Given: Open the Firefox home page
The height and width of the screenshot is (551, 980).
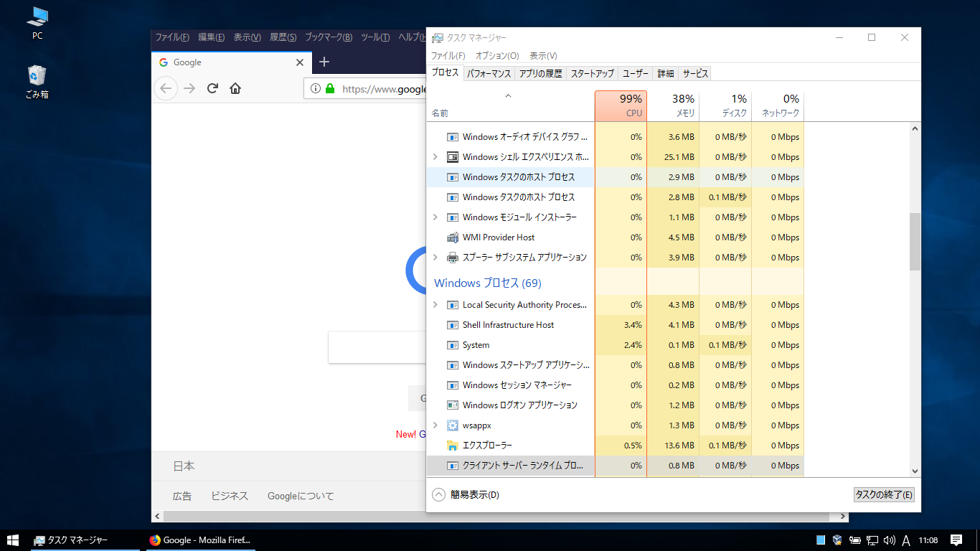Looking at the screenshot, I should (235, 88).
